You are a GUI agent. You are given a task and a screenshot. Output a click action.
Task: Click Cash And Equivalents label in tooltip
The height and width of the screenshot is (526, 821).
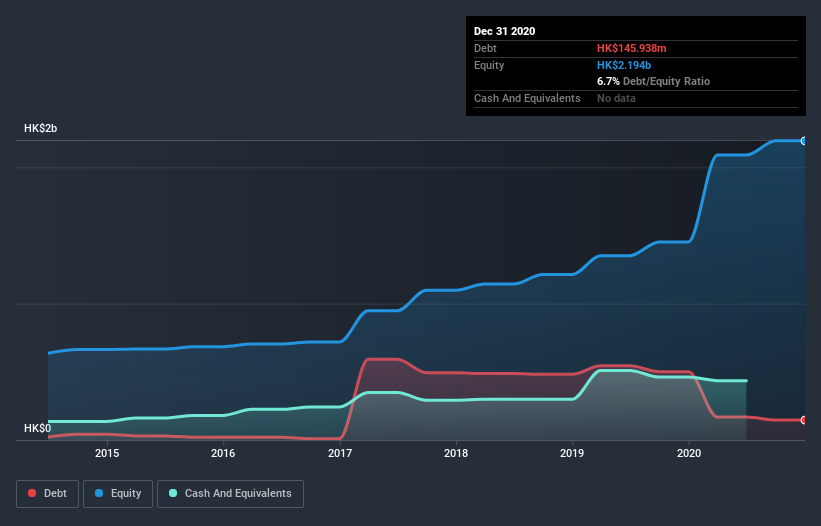coord(527,98)
